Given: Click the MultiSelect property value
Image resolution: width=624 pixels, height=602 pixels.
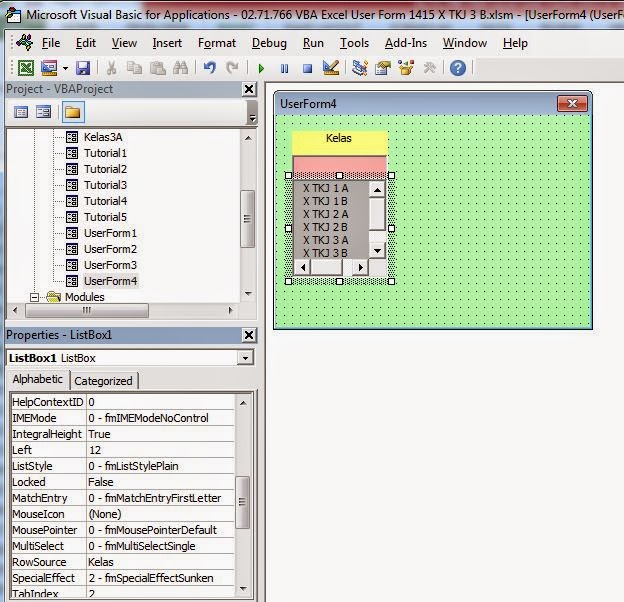Looking at the screenshot, I should [x=160, y=546].
